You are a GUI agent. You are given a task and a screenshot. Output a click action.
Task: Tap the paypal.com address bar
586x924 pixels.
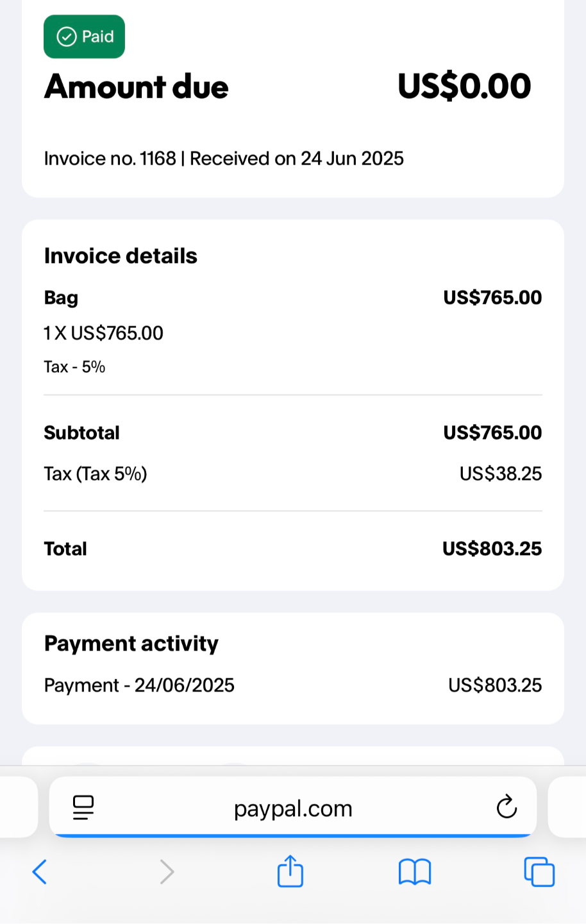coord(293,809)
